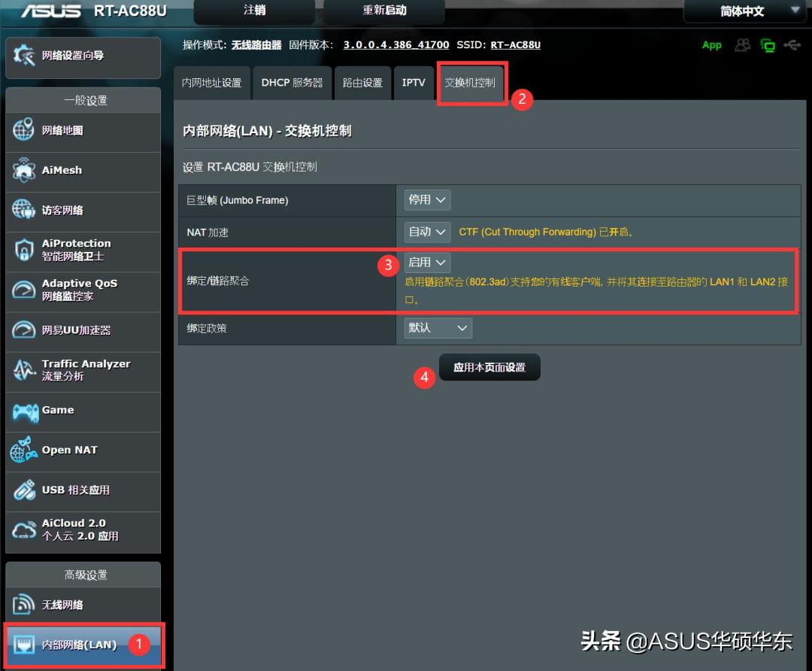Go to 访客网络 menu label
Viewport: 812px width, 671px height.
click(62, 210)
